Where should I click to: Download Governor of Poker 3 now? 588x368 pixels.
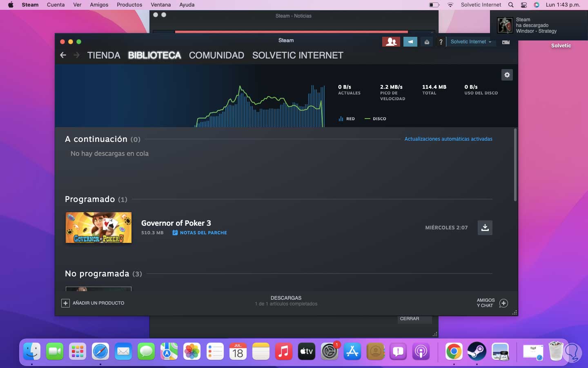pos(485,228)
